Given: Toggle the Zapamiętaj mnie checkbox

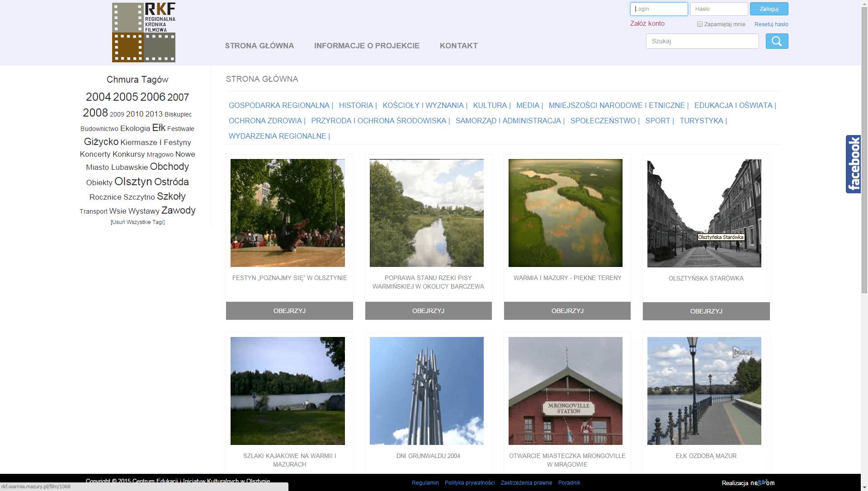Looking at the screenshot, I should tap(700, 24).
